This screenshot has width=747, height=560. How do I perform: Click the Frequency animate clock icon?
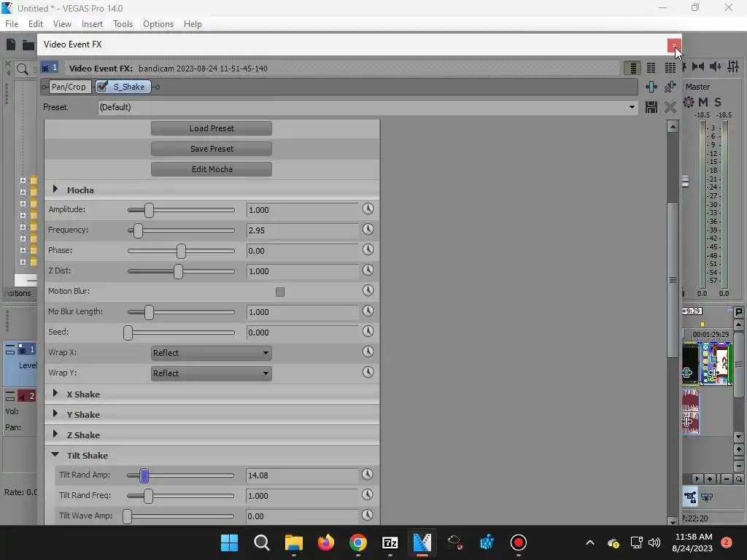[x=368, y=230]
